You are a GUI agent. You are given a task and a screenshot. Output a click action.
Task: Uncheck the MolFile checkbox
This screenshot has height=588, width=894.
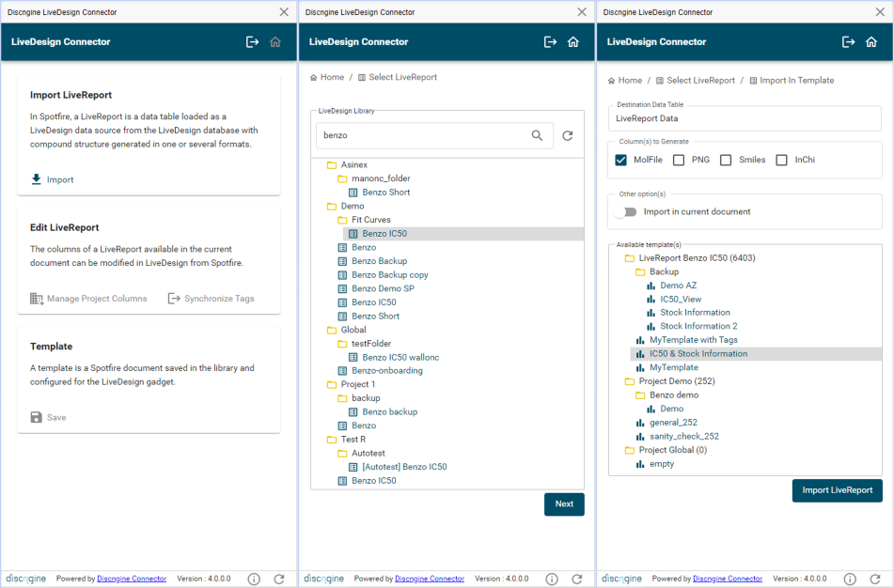[x=620, y=160]
